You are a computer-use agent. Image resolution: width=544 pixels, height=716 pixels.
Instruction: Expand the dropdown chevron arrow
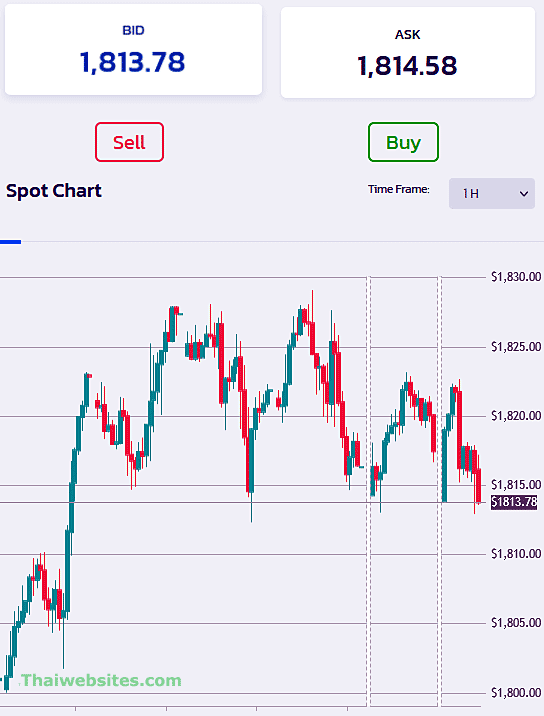click(x=524, y=194)
